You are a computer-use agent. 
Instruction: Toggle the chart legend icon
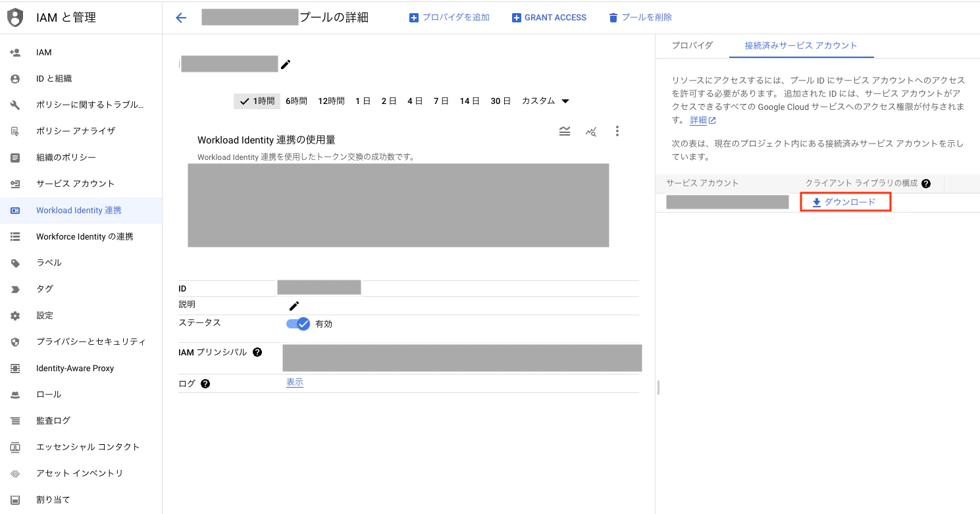[565, 131]
